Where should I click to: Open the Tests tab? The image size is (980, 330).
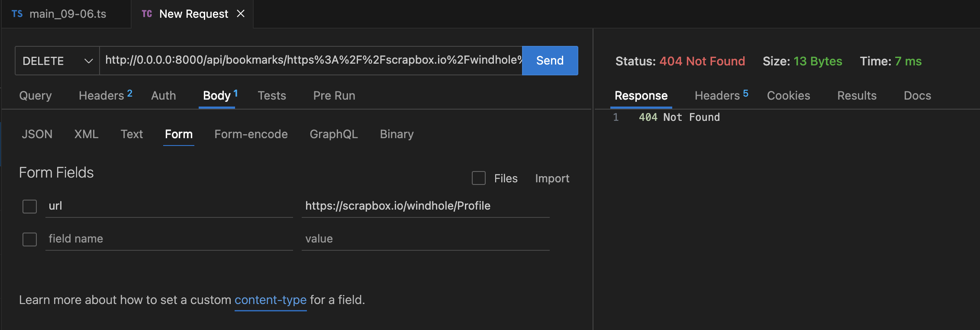(272, 96)
